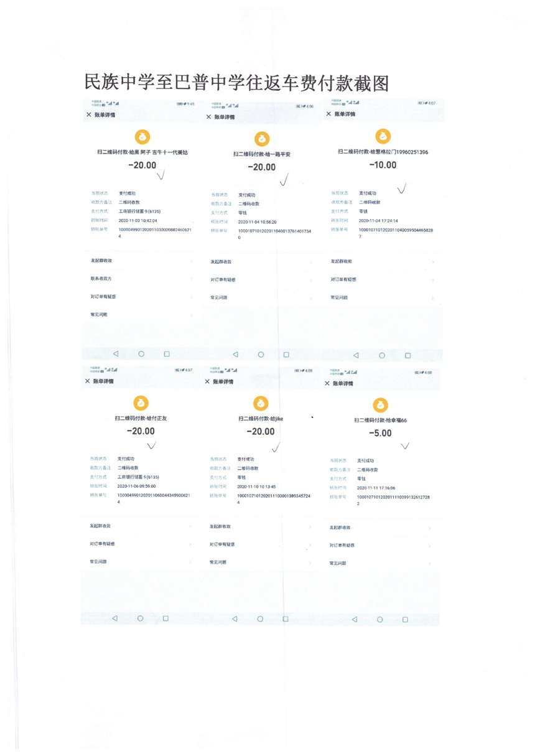Tap the coin icon above the -5.00 payment
535x756 pixels.
coord(382,404)
